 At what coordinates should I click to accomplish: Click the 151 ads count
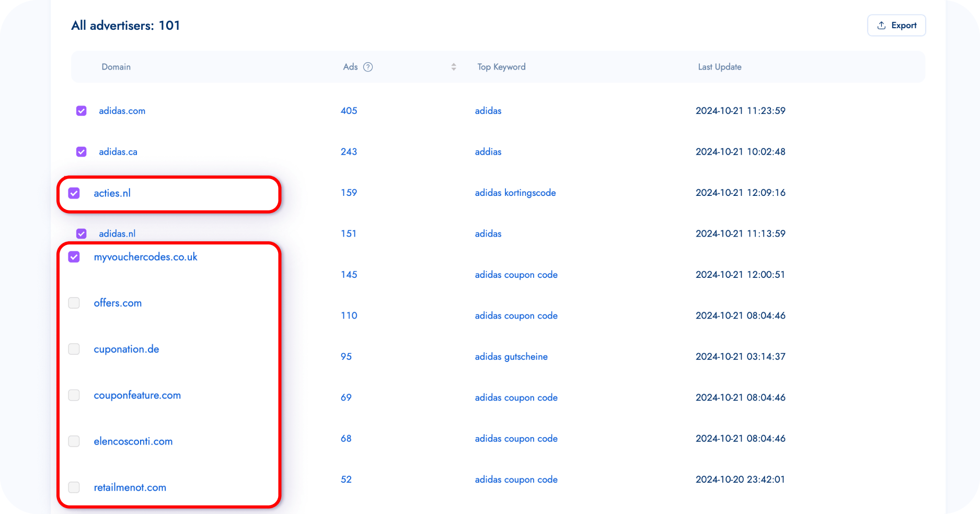click(349, 233)
